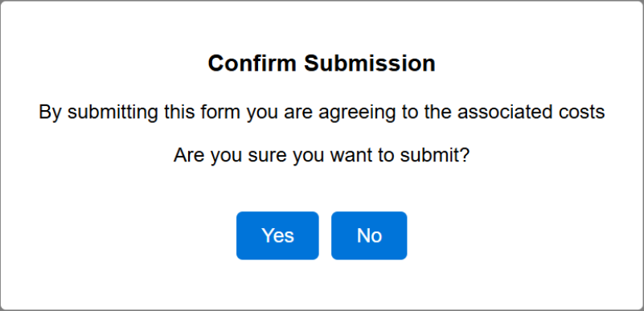Select the blue Yes option

pyautogui.click(x=277, y=235)
